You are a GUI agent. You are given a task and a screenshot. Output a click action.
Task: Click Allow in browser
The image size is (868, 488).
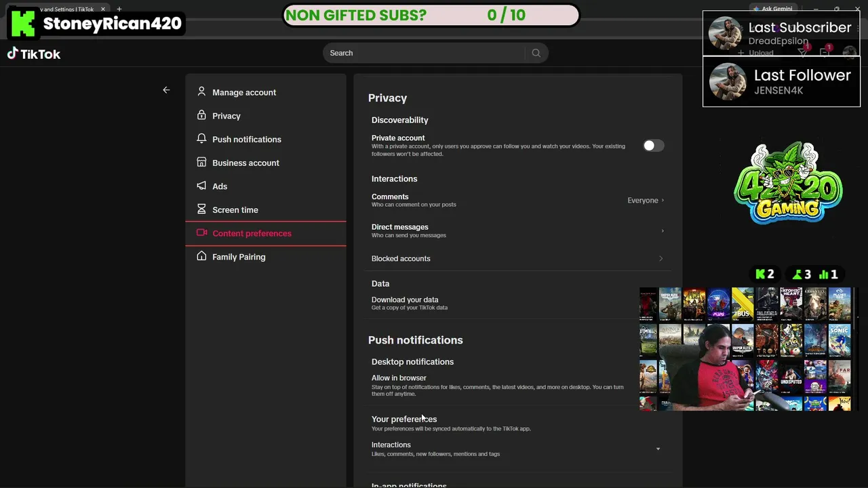point(399,378)
